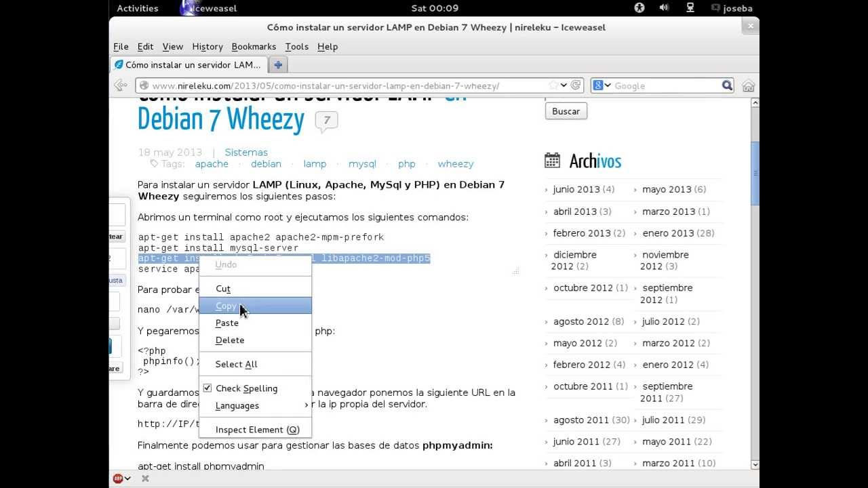This screenshot has height=488, width=868.
Task: Choose Select All in context menu
Action: [255, 364]
